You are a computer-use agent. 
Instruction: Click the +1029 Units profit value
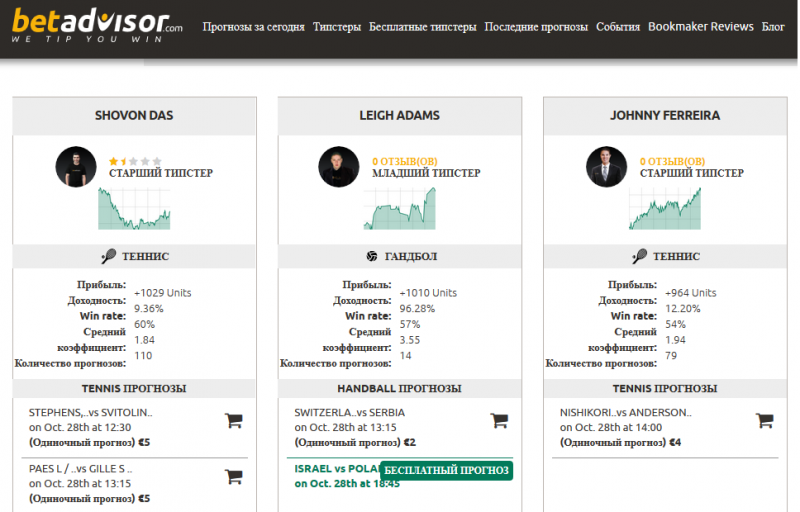coord(163,293)
